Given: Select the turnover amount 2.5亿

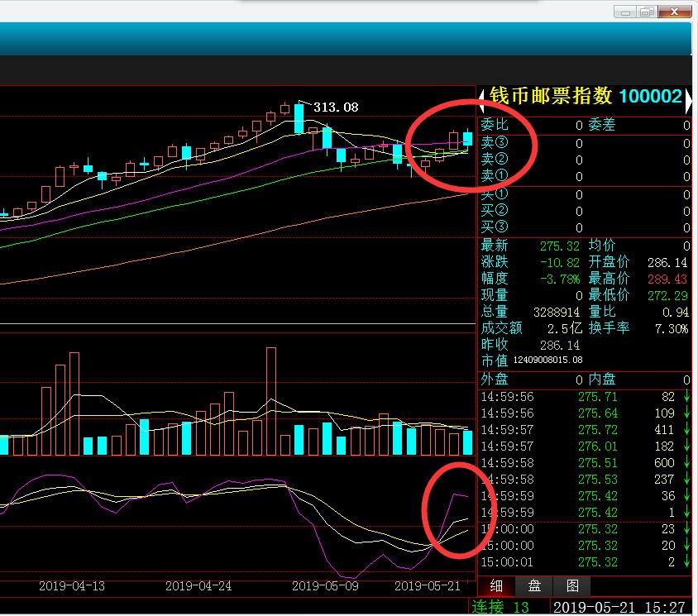Looking at the screenshot, I should tap(565, 328).
